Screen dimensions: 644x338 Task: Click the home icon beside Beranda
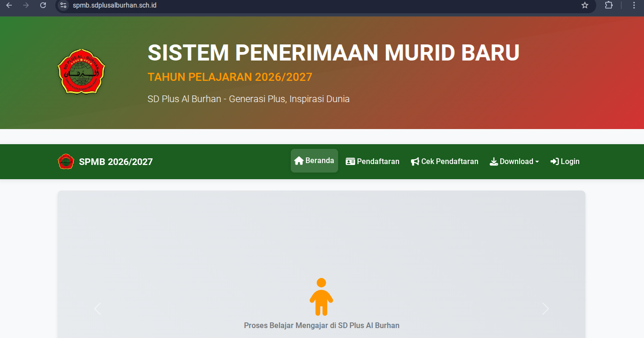pyautogui.click(x=298, y=161)
